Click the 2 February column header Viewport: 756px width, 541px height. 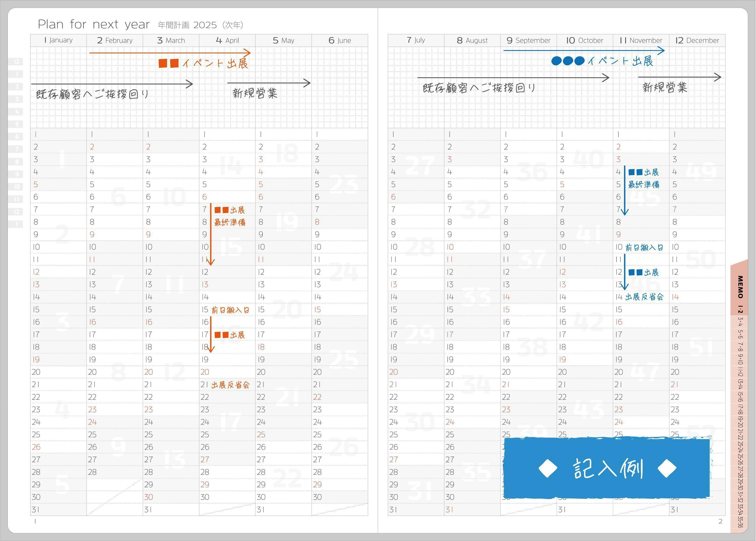(115, 40)
